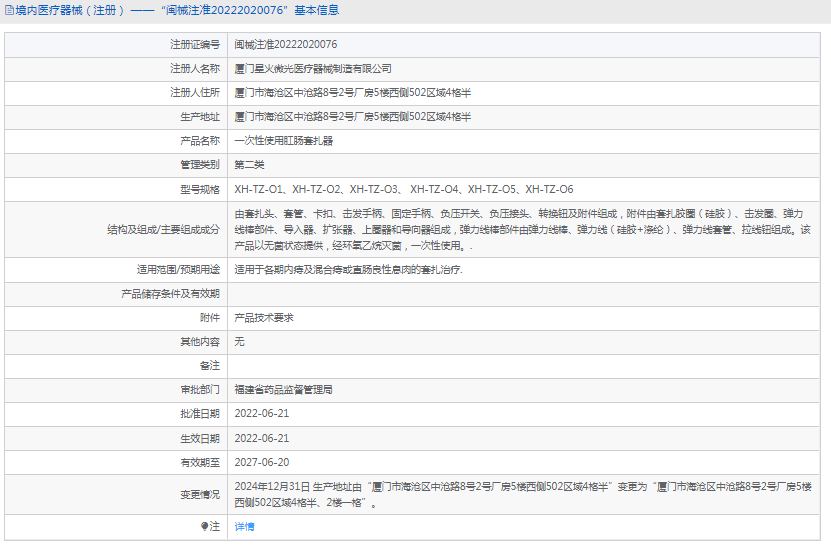Click the bullet icon before the 注 label
The width and height of the screenshot is (831, 547).
[x=205, y=526]
